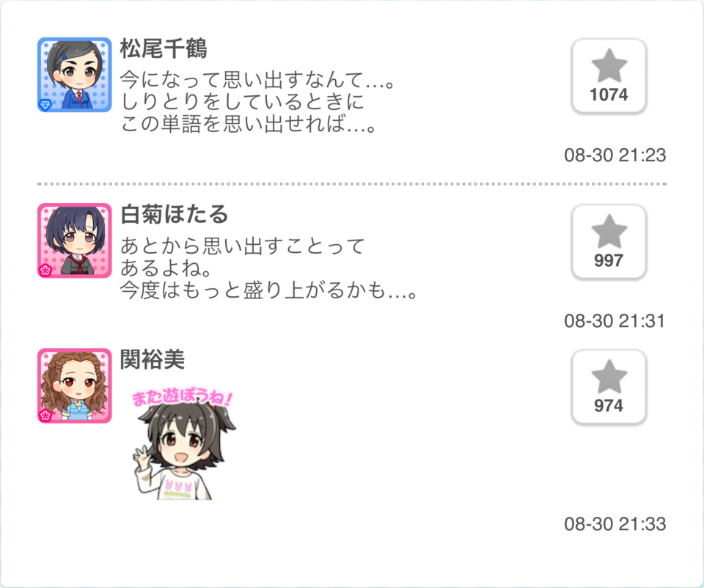The width and height of the screenshot is (704, 588).
Task: Select the name 松尾千鶴
Action: (164, 48)
